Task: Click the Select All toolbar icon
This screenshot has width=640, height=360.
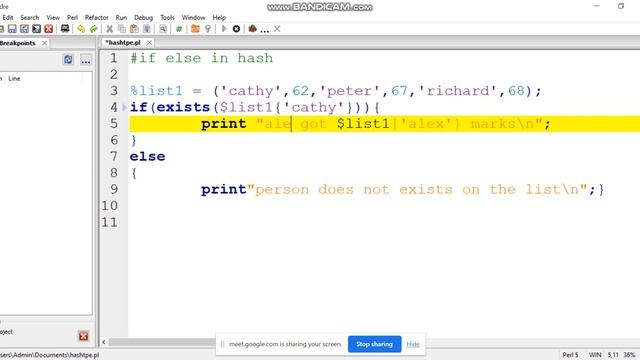Action: tap(147, 29)
